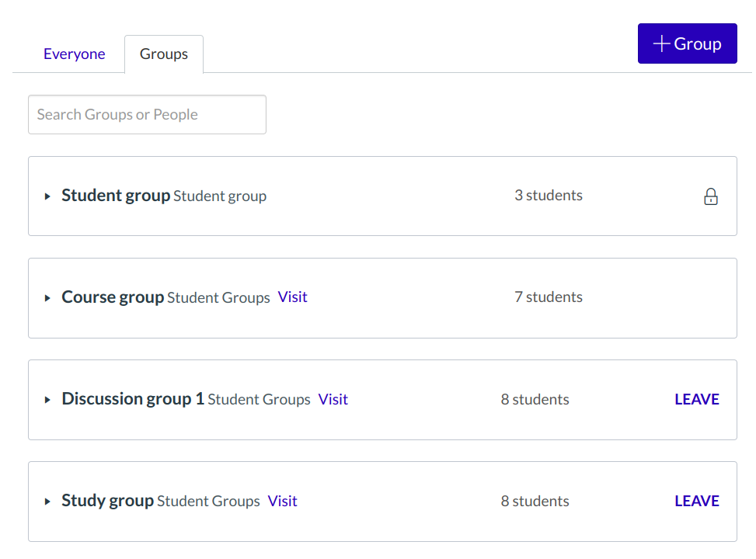Open the Visit link for Study group
Screen dimensions: 756x559
click(x=282, y=501)
